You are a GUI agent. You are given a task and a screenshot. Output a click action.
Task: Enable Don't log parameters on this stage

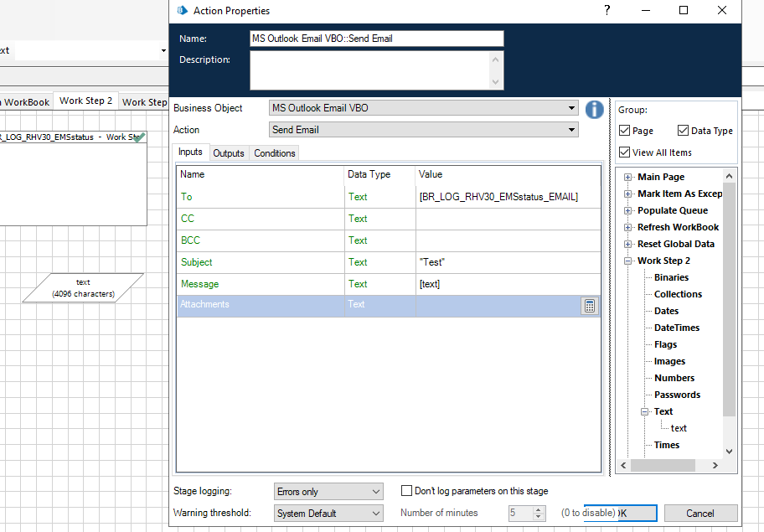pyautogui.click(x=407, y=491)
